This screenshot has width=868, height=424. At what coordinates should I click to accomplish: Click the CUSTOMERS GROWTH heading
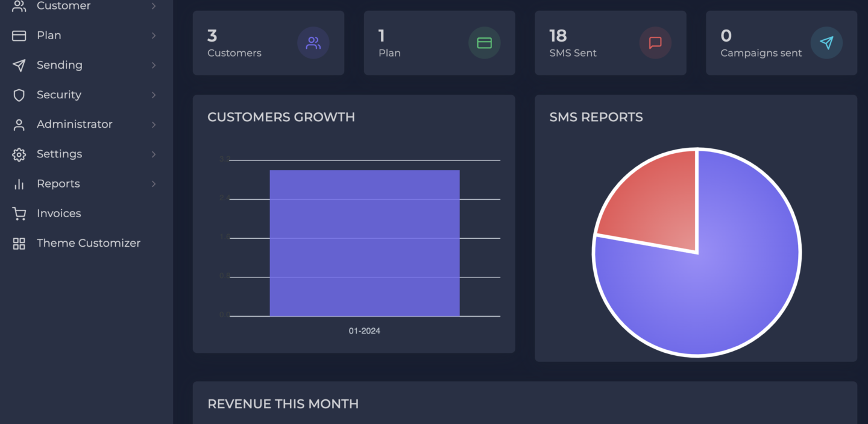281,117
